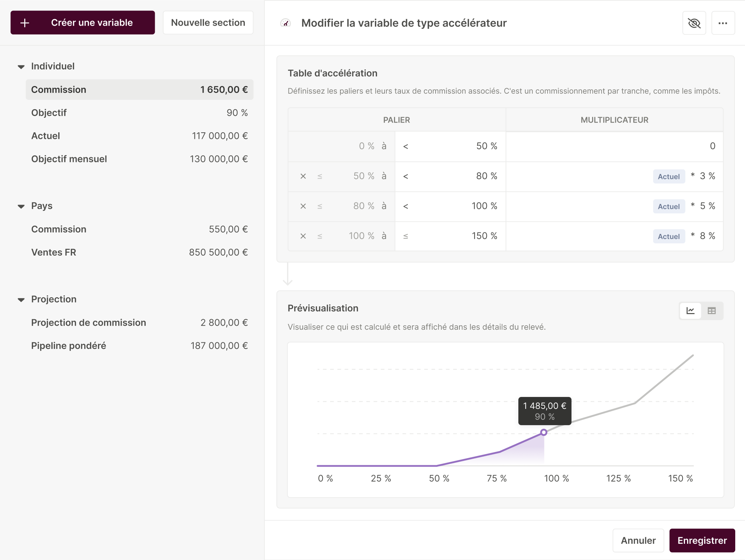Switch preview to line chart view
The width and height of the screenshot is (745, 560).
point(690,311)
